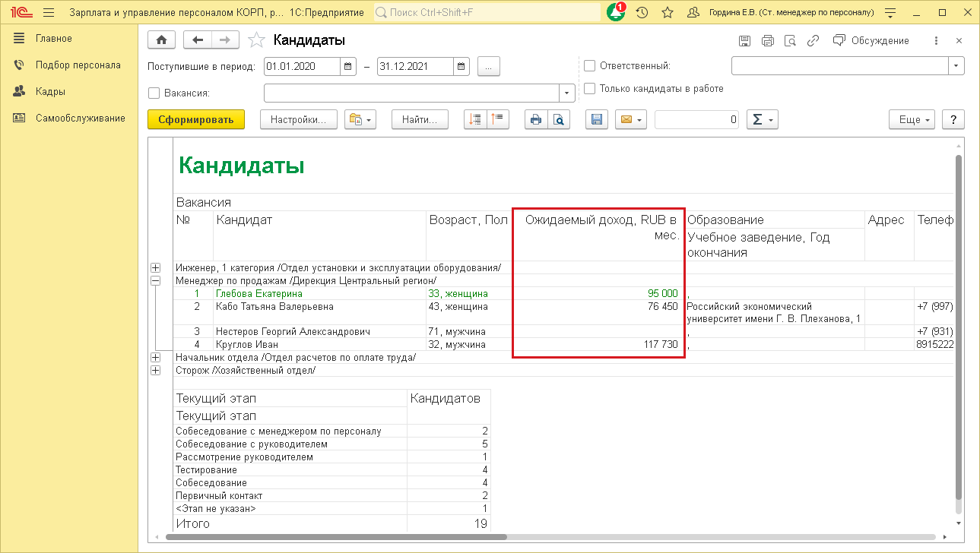This screenshot has height=553, width=980.
Task: Send the report by email
Action: [630, 119]
